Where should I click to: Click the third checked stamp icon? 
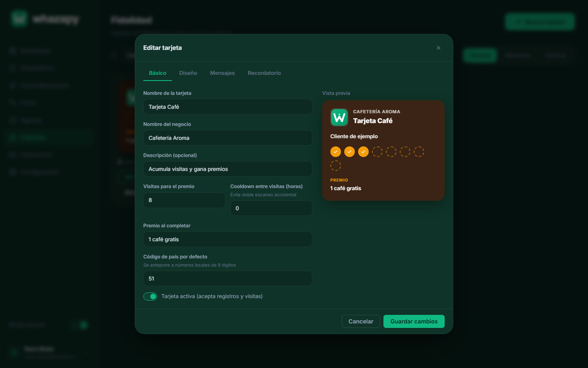pos(363,152)
